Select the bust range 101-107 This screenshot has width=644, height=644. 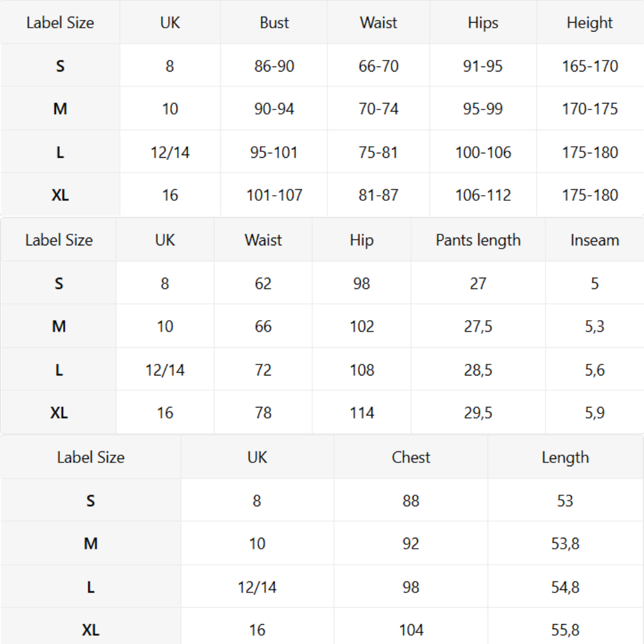click(274, 195)
